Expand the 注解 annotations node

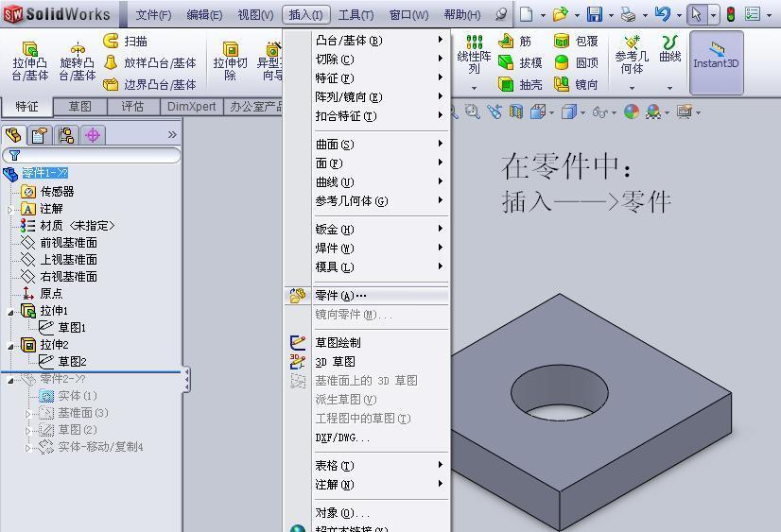coord(10,210)
